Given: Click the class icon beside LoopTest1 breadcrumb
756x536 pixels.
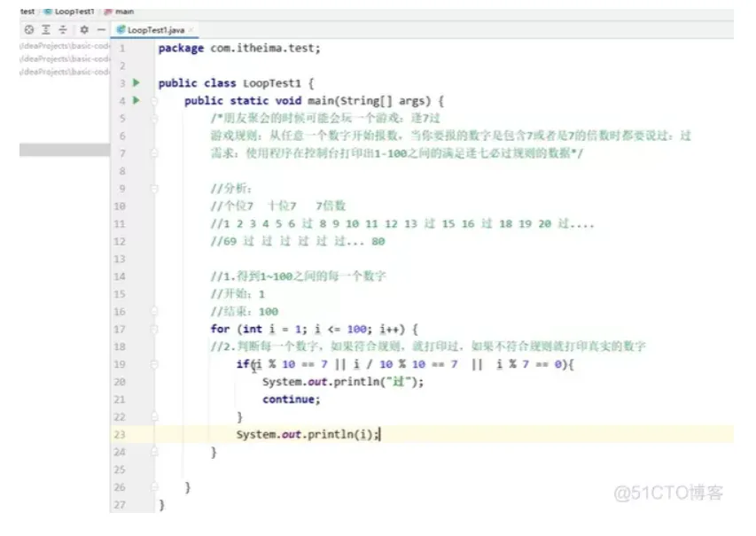Looking at the screenshot, I should 48,12.
